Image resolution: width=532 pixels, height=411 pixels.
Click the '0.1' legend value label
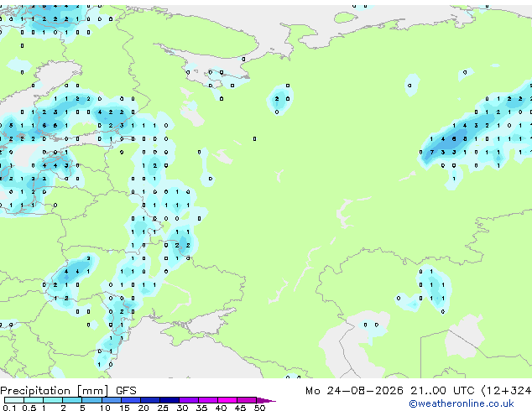point(9,408)
